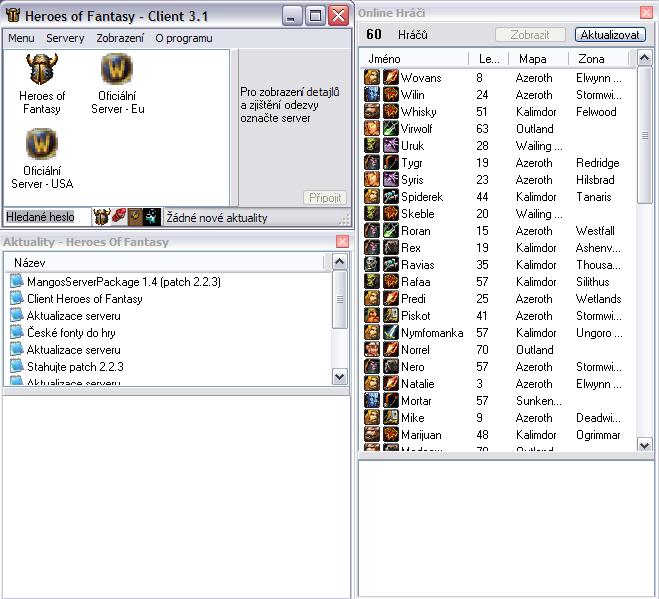Click the class icon beside Roran
The image size is (659, 599).
click(391, 230)
